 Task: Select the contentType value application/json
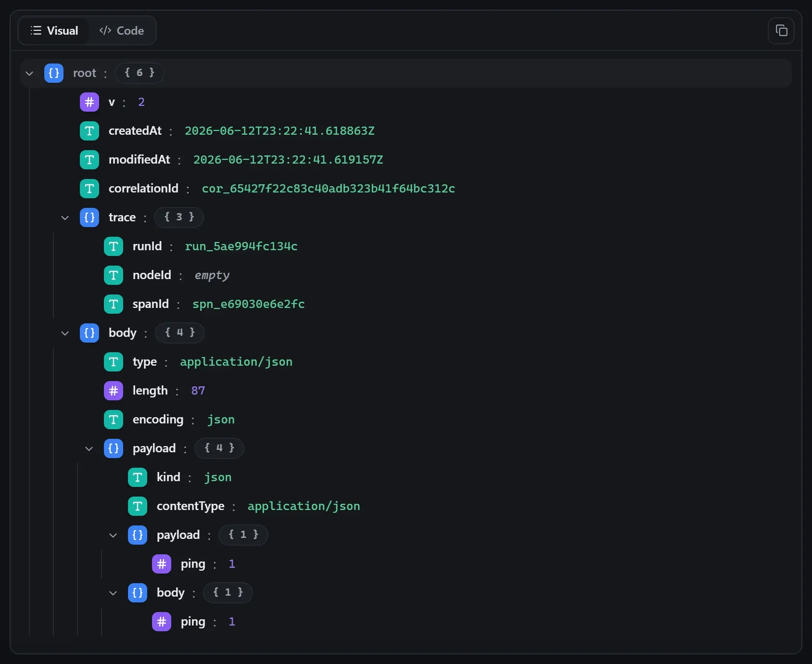(x=304, y=506)
